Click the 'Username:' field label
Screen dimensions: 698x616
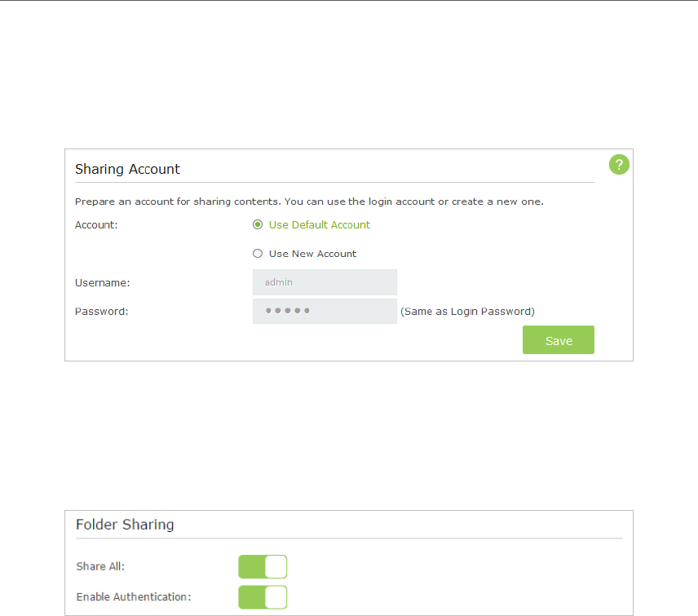point(103,282)
